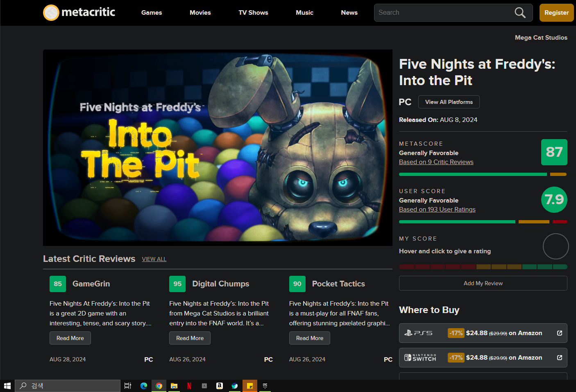Open the Windows Start menu

point(7,385)
